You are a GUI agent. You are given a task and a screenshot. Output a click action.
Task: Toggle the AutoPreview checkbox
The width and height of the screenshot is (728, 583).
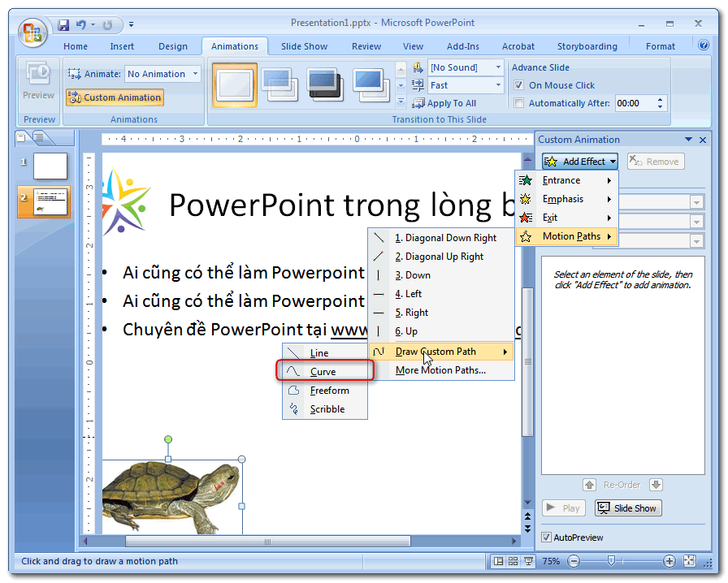[547, 538]
